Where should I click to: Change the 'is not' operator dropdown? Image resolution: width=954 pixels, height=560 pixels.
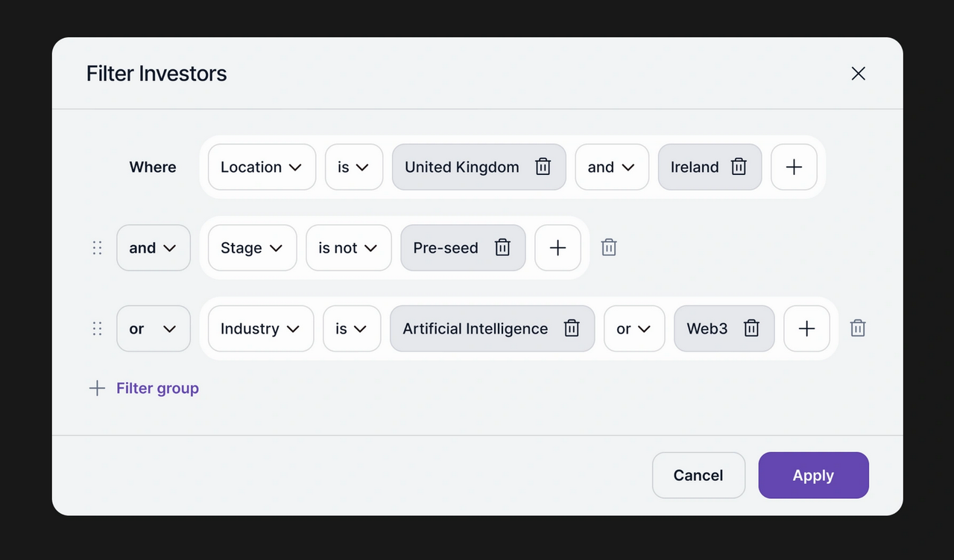(x=348, y=248)
